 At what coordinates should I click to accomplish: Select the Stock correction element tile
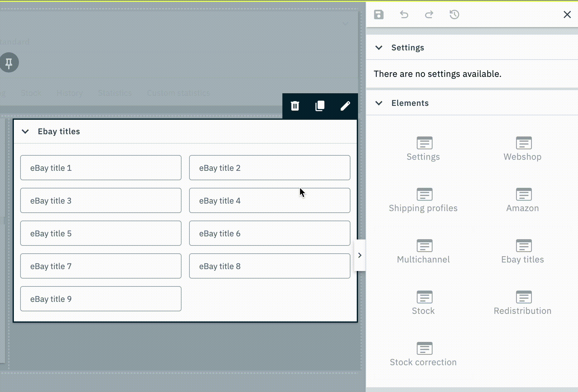tap(423, 354)
